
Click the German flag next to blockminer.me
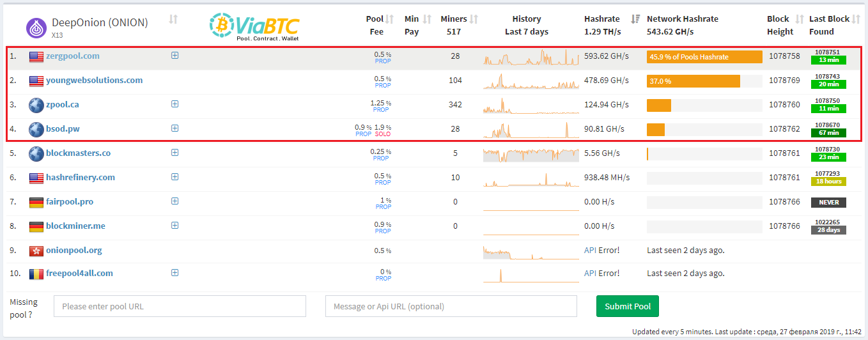point(36,226)
